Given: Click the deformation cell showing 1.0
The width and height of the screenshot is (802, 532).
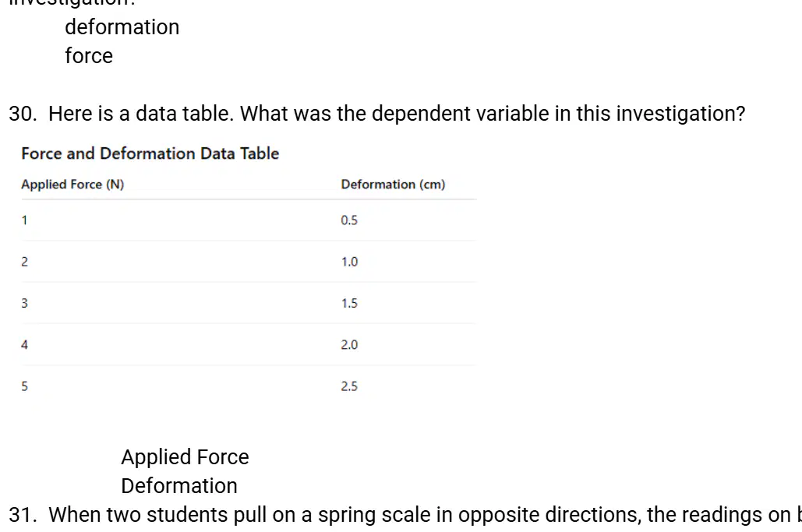Looking at the screenshot, I should (349, 262).
